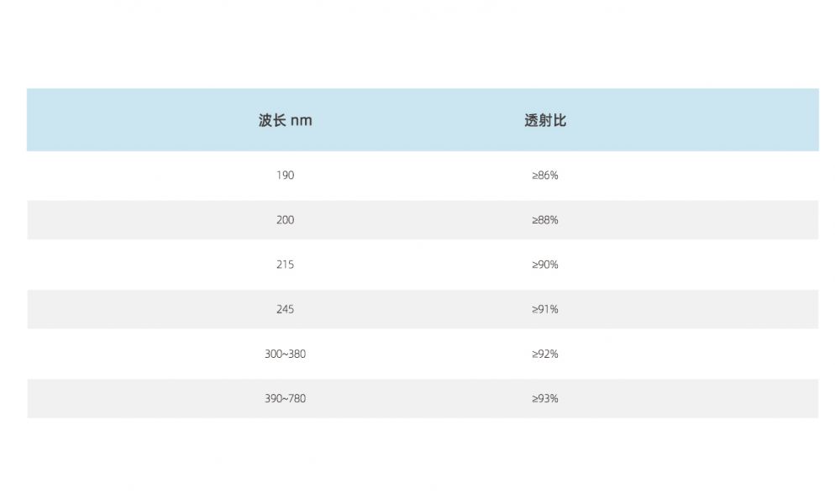Image resolution: width=835 pixels, height=504 pixels.
Task: Click the blue table header bar
Action: pos(423,120)
